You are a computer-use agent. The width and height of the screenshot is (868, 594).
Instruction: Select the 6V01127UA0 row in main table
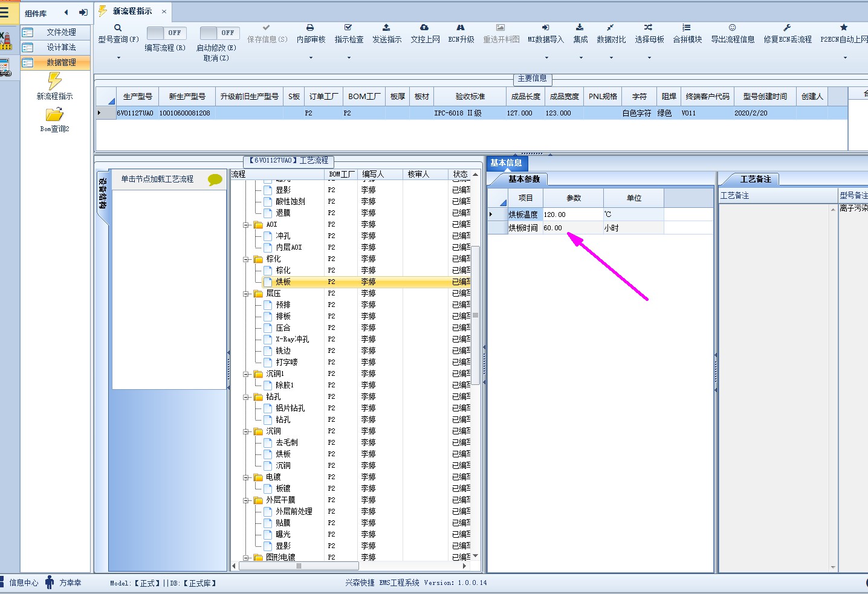pos(471,113)
